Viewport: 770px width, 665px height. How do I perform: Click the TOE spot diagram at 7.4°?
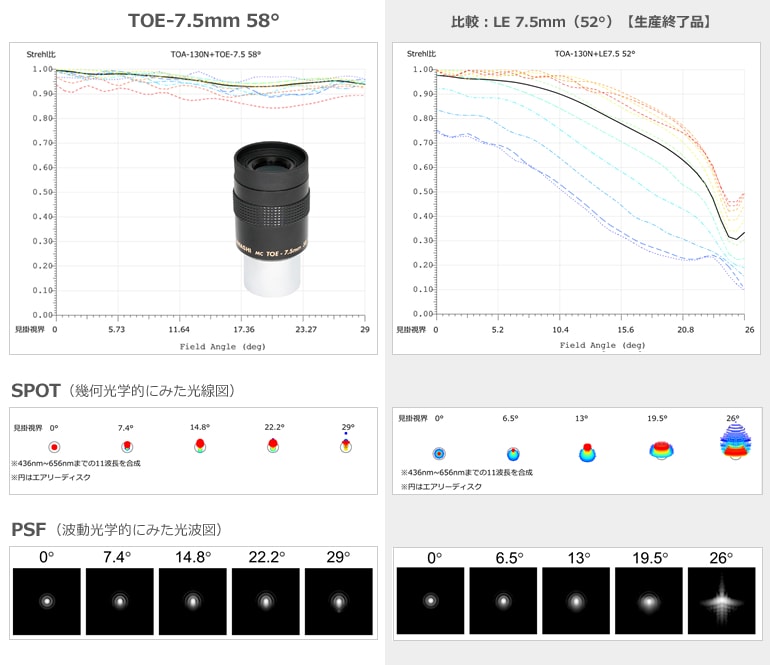127,446
